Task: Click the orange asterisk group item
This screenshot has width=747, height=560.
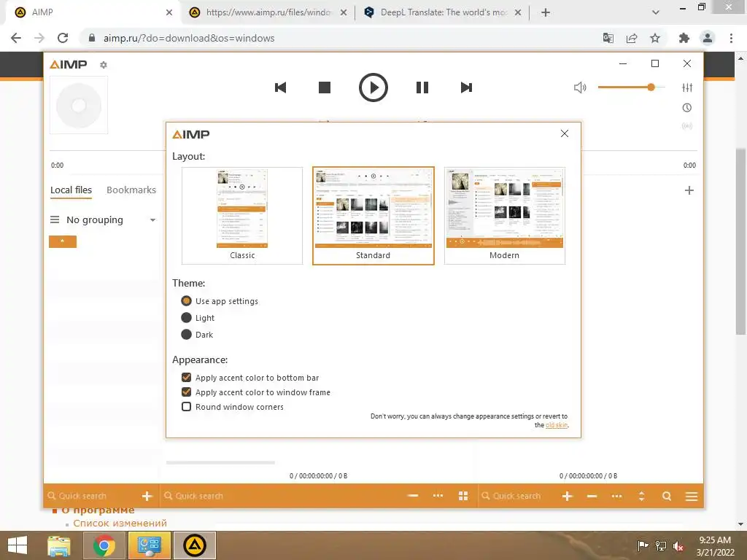Action: pos(63,241)
